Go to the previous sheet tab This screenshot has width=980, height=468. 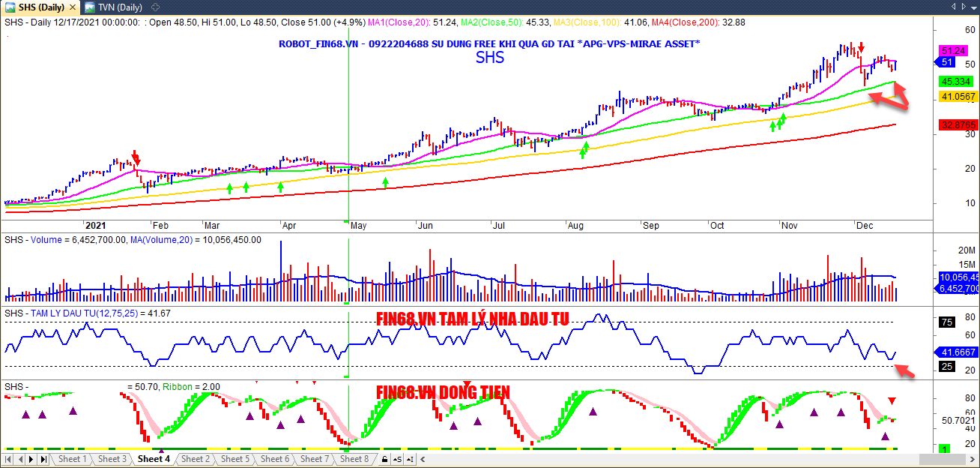click(21, 459)
